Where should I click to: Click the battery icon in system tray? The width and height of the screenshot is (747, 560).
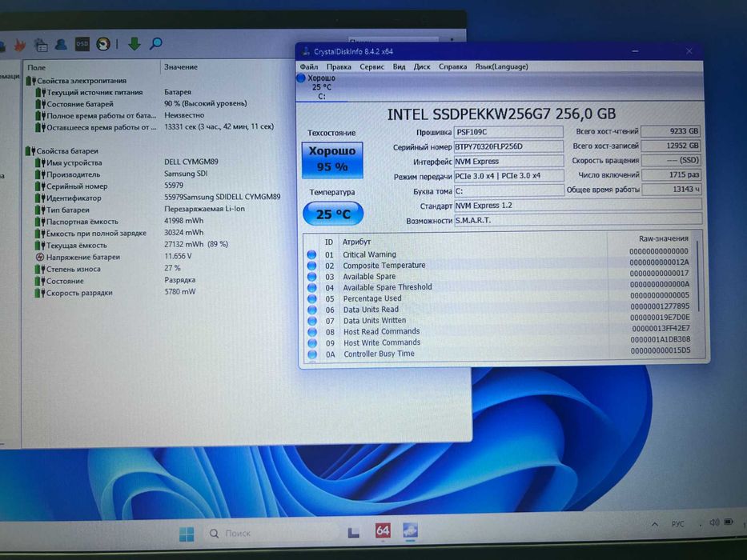point(729,522)
